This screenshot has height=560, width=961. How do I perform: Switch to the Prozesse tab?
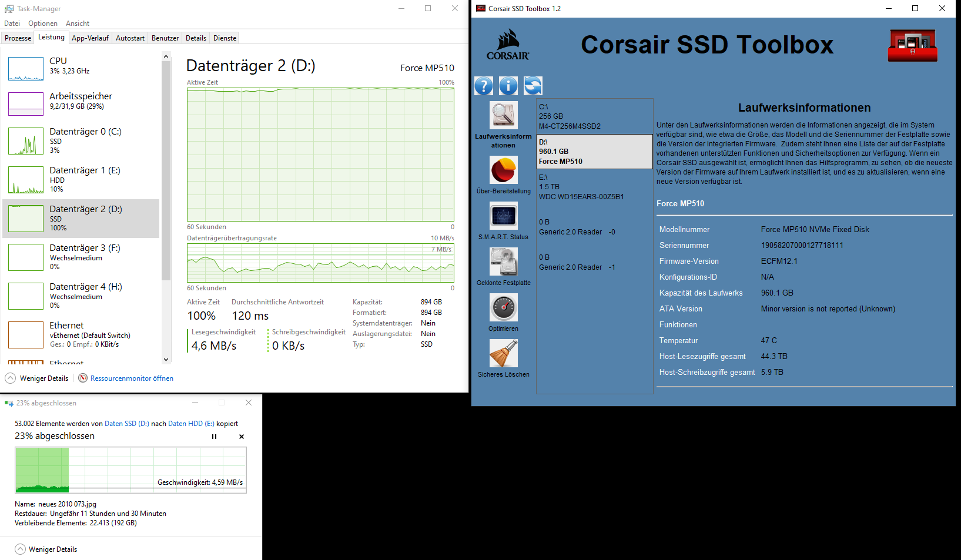[18, 38]
